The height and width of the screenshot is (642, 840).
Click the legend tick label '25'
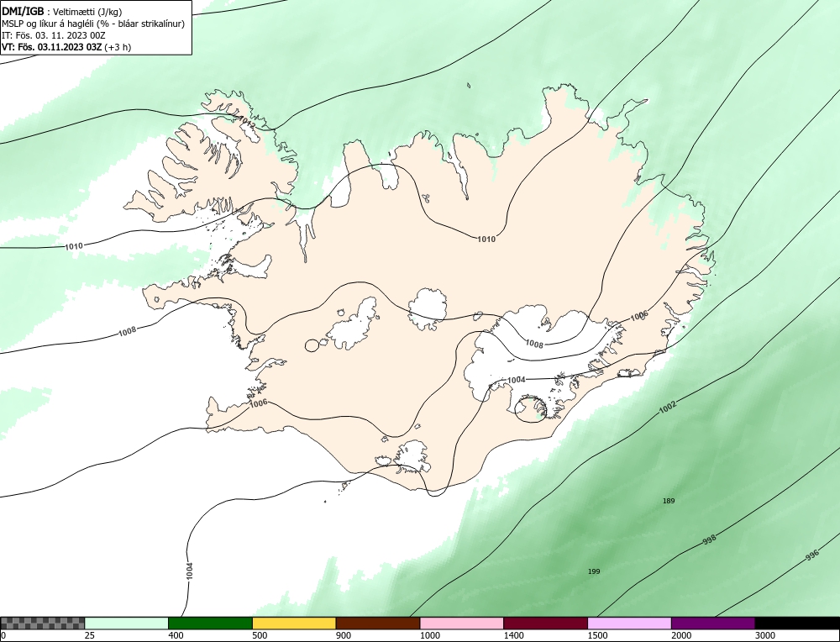(x=89, y=635)
